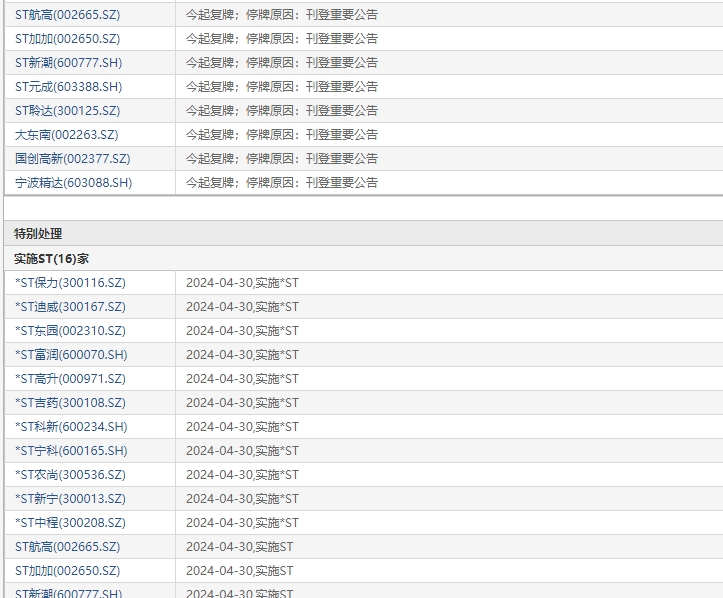Select the 国创高新(002377.SZ) link
The width and height of the screenshot is (723, 598).
tap(72, 159)
